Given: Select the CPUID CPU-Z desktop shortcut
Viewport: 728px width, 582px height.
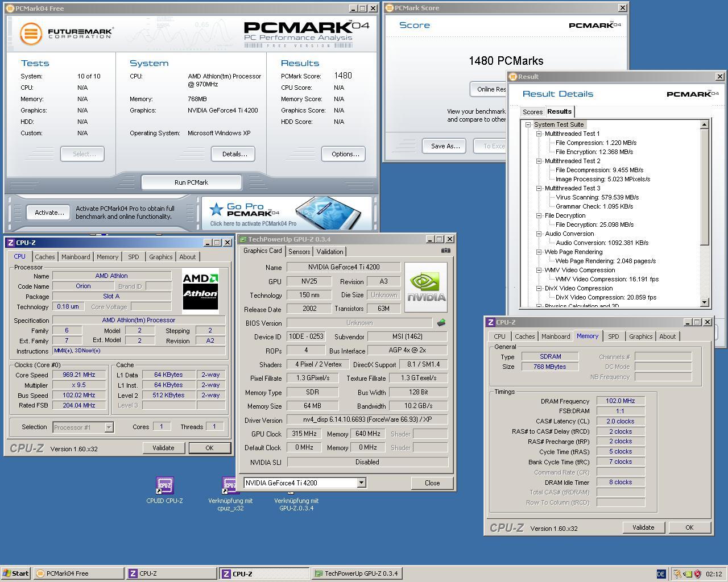Looking at the screenshot, I should coord(164,490).
